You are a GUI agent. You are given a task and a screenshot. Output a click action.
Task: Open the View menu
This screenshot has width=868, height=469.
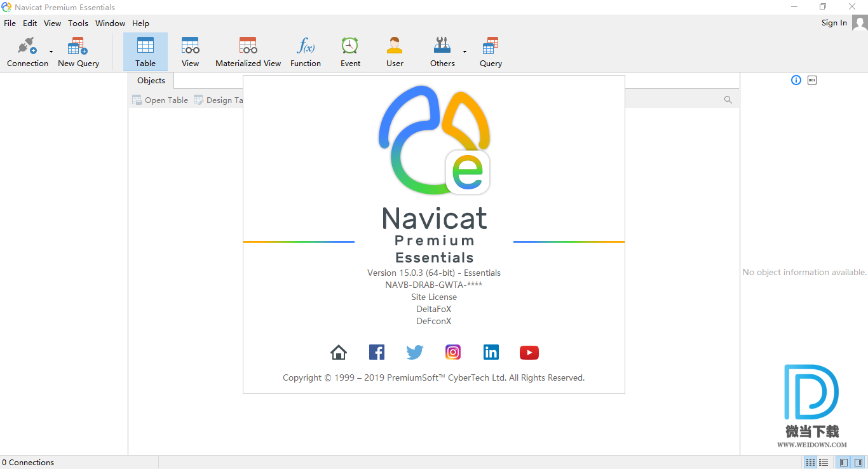click(52, 23)
